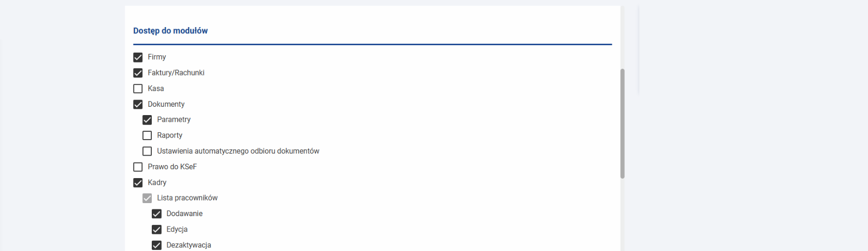Viewport: 868px width, 251px height.
Task: Tick the Raporty checkbox
Action: [147, 135]
